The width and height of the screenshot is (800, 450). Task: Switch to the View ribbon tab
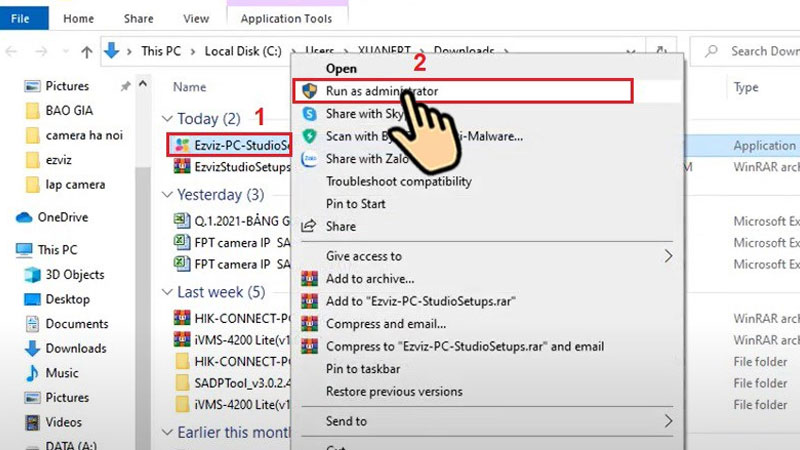[196, 19]
